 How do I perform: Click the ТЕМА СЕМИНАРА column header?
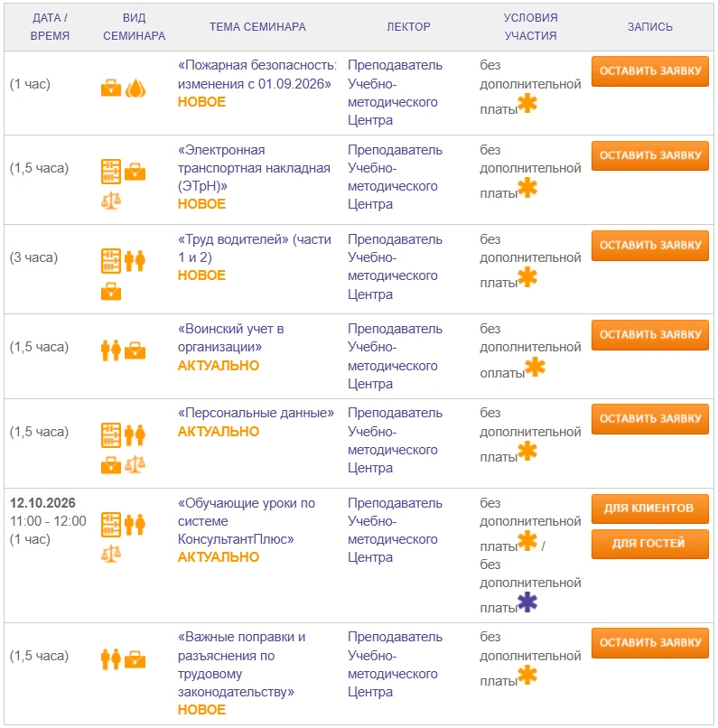257,27
